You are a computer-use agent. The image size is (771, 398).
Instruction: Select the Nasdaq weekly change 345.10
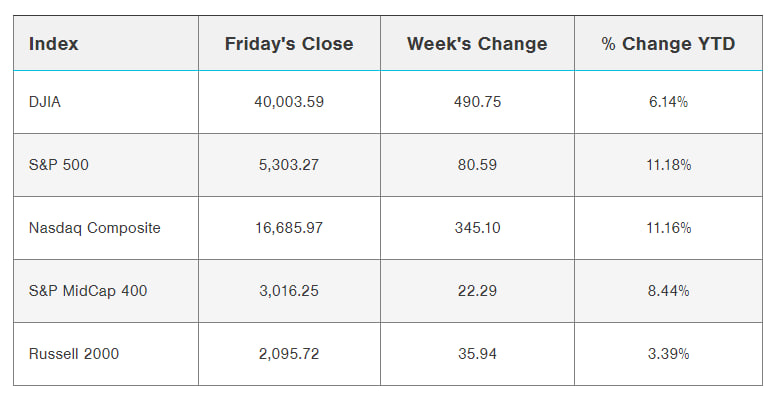pos(477,228)
